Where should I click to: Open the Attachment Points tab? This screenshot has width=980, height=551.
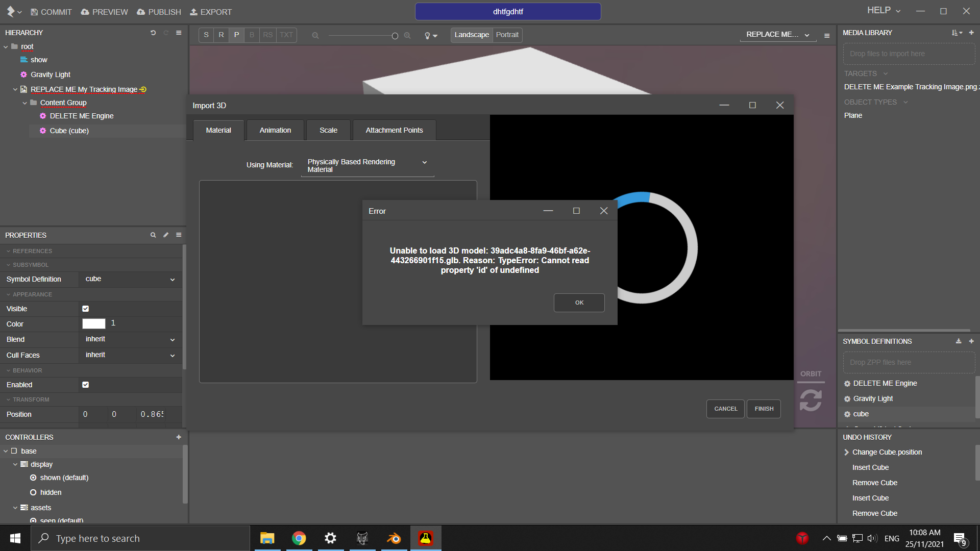[x=394, y=130]
